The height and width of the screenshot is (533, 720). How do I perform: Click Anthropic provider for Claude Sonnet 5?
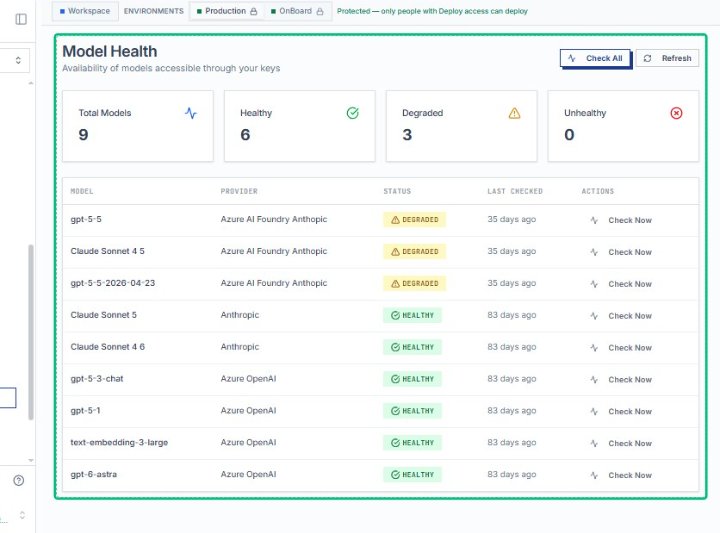[240, 315]
